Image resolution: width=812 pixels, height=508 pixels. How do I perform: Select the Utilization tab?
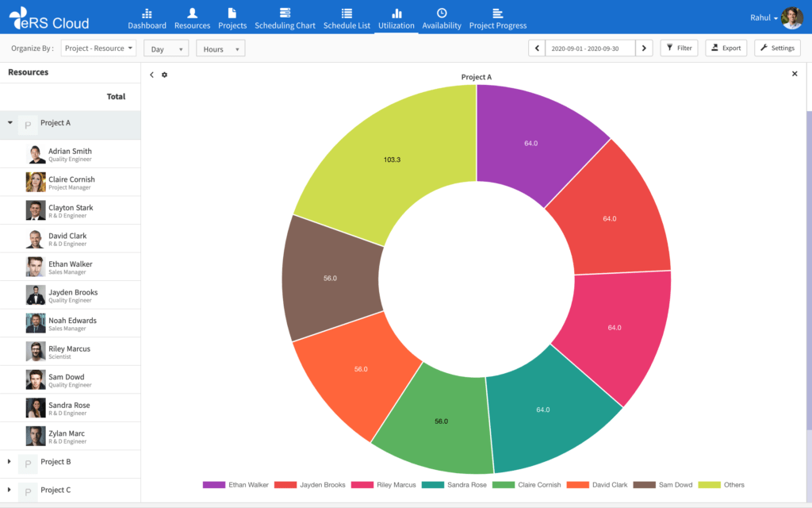(396, 19)
